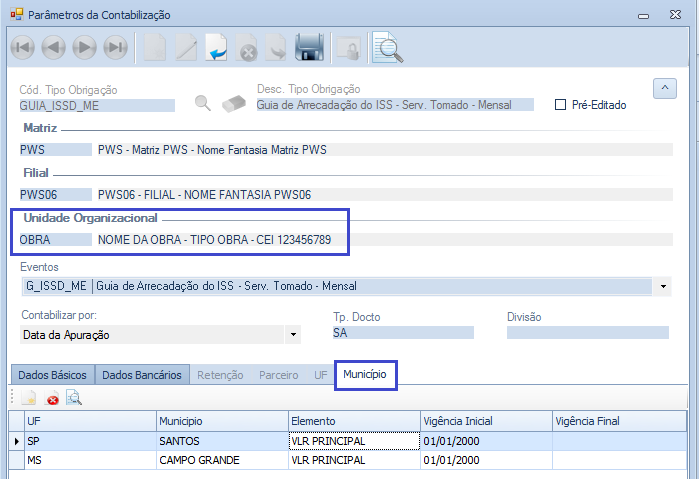This screenshot has height=479, width=699.
Task: Click the Desc. Tipo Obrigação field
Action: coord(395,105)
